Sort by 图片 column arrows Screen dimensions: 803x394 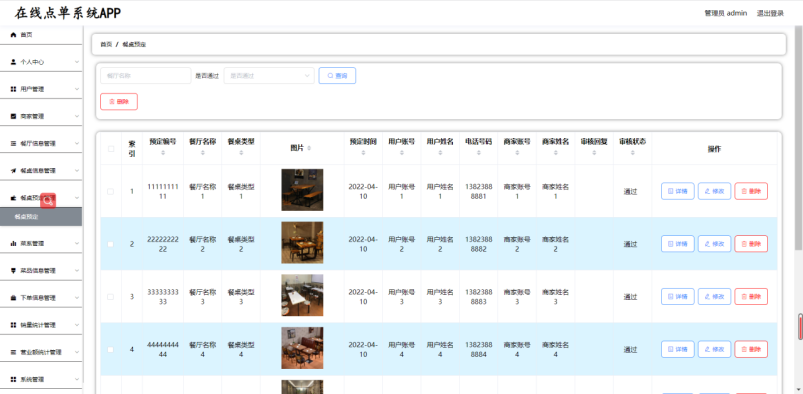[309, 148]
